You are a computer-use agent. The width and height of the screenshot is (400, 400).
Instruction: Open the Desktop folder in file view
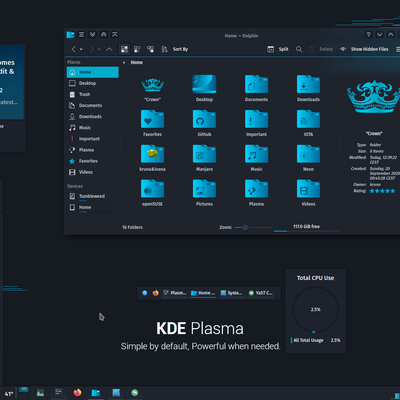204,84
